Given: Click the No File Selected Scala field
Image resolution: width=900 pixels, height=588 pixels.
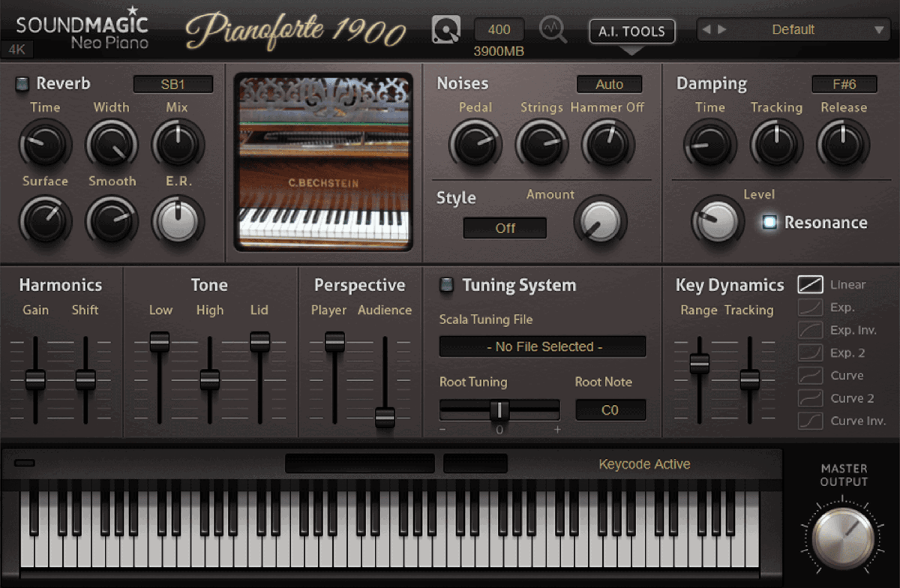Looking at the screenshot, I should 542,346.
